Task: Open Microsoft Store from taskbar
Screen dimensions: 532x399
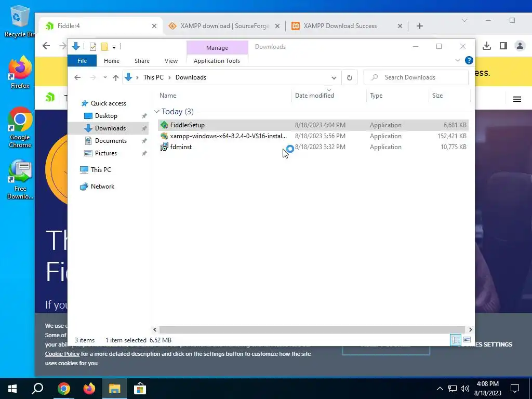Action: click(x=140, y=389)
